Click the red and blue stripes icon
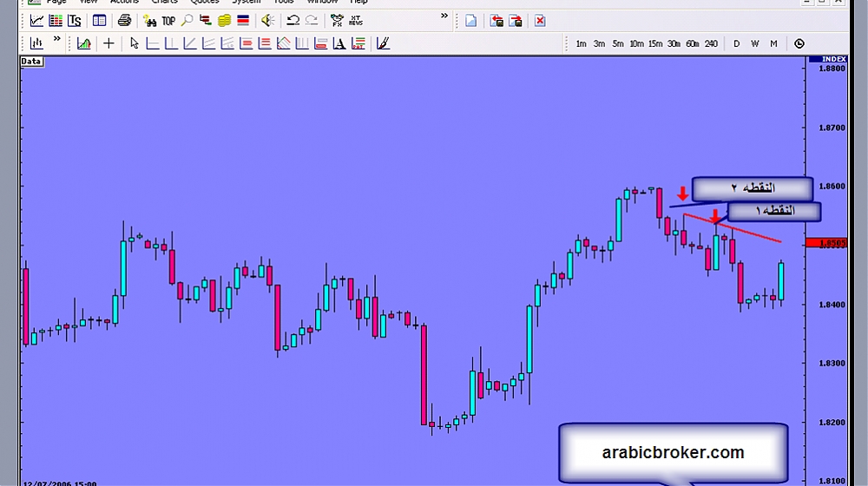Screen dimensions: 868x486 point(243,21)
